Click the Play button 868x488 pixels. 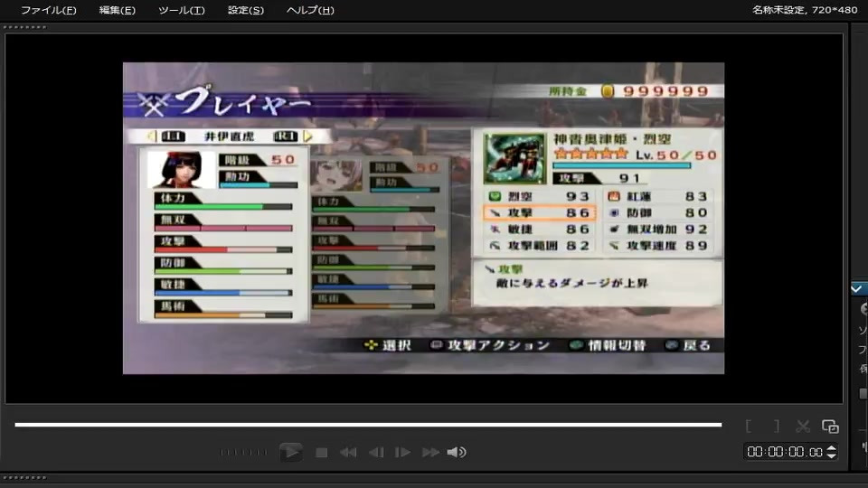(x=290, y=452)
